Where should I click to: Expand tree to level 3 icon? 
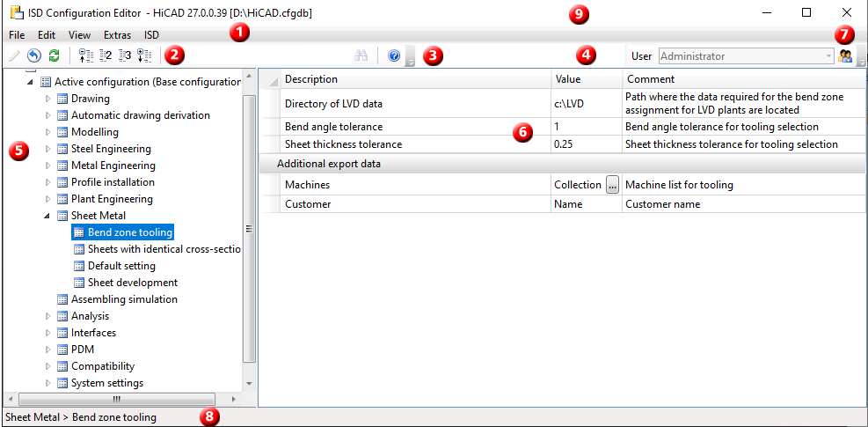125,55
